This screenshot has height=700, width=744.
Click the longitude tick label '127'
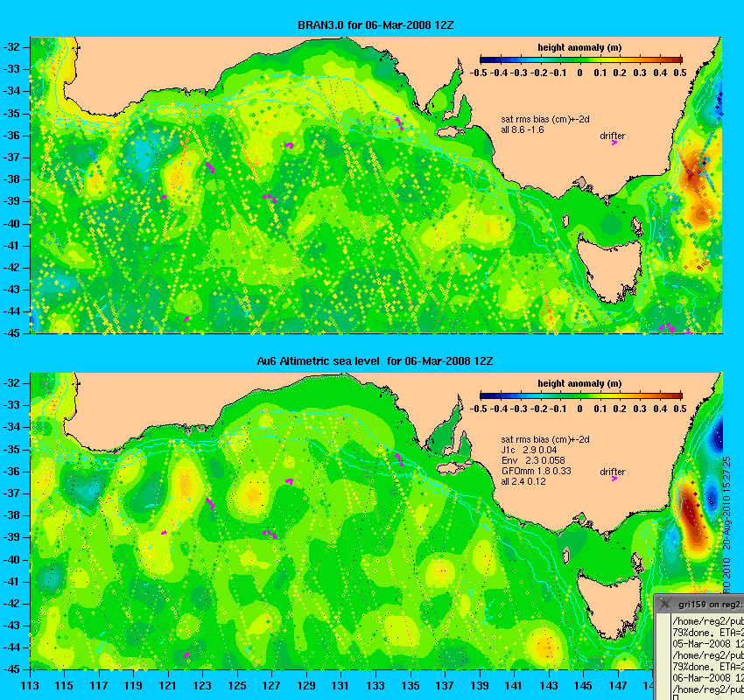271,685
